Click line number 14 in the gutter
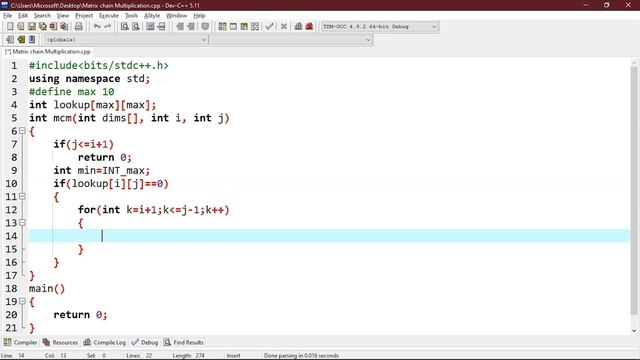This screenshot has width=640, height=360. 11,236
